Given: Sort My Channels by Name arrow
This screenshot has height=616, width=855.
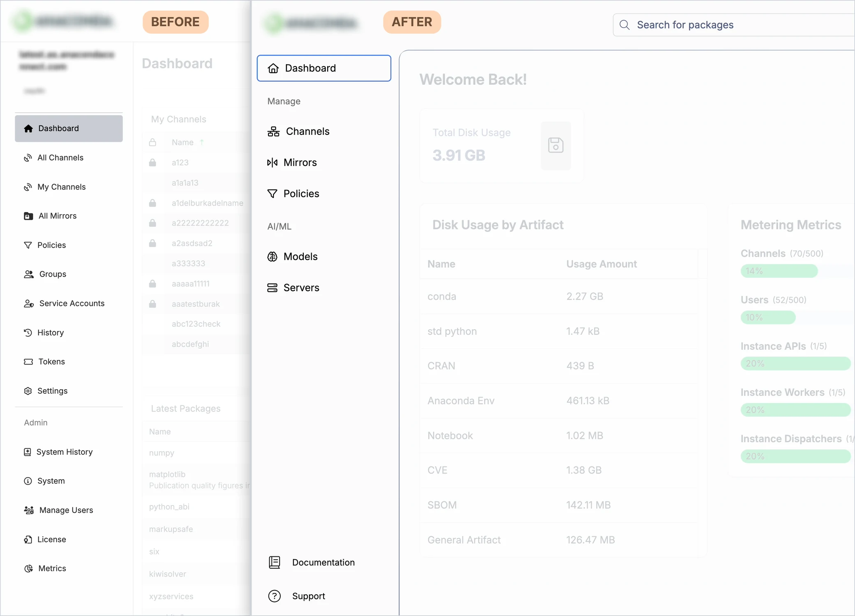Looking at the screenshot, I should pyautogui.click(x=202, y=142).
